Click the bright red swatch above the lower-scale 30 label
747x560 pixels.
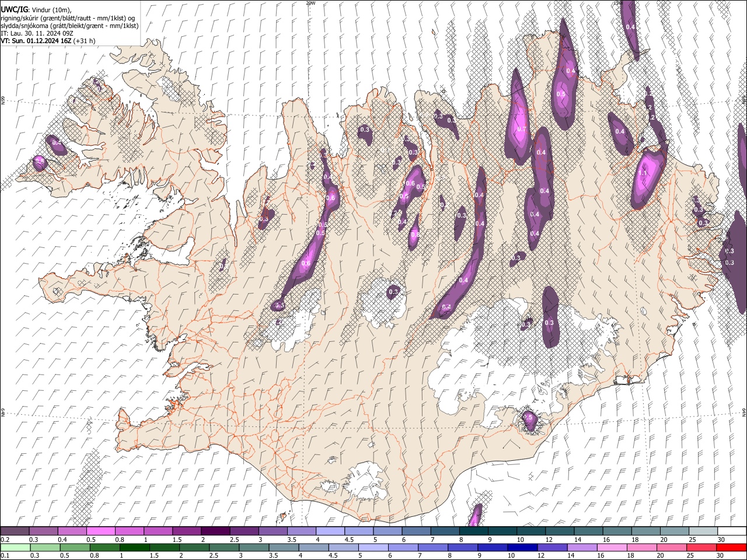click(731, 547)
